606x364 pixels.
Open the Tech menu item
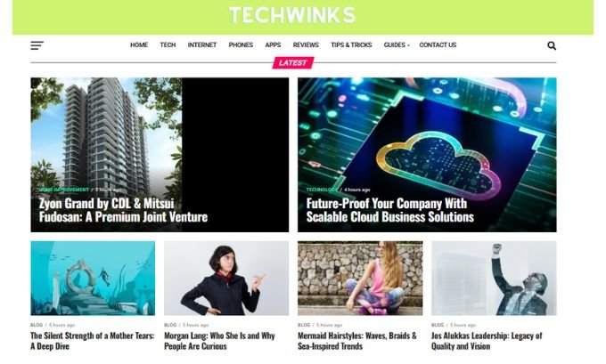(168, 45)
